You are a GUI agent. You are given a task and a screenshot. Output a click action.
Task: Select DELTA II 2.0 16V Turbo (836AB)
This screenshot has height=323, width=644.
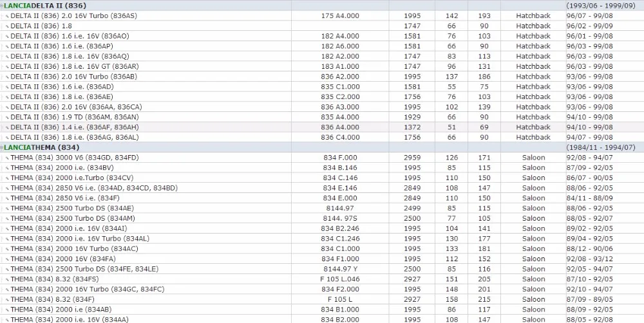pos(74,77)
